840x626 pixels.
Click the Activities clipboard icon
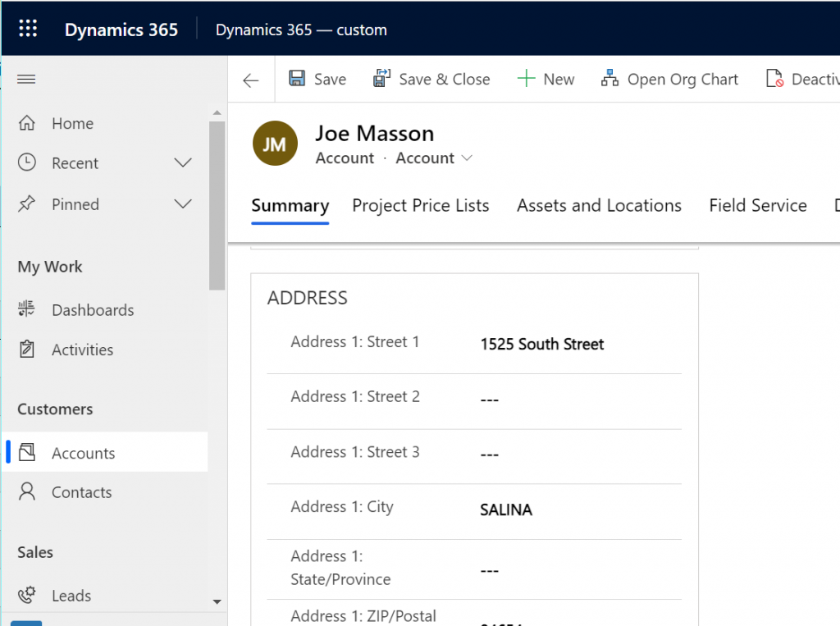click(27, 349)
